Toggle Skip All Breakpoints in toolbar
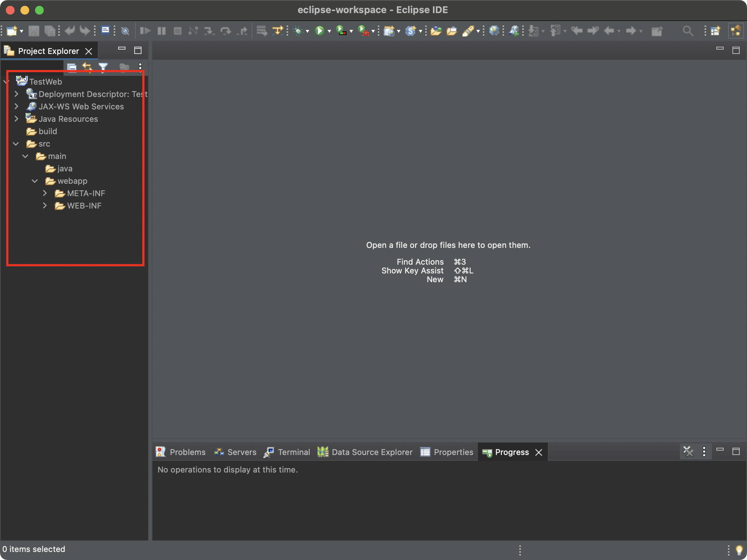 pyautogui.click(x=125, y=31)
